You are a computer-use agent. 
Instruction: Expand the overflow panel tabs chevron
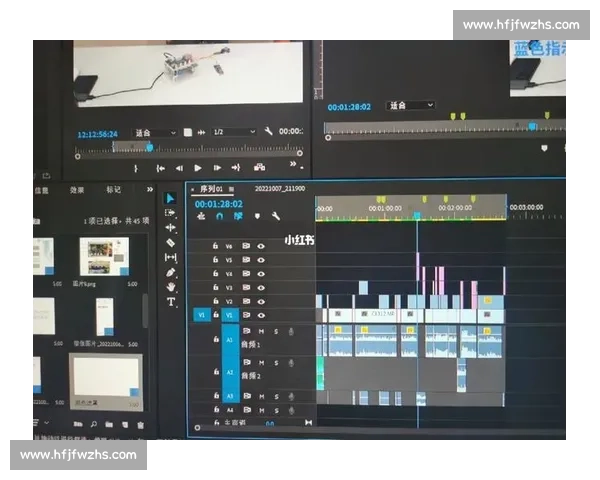[x=150, y=189]
